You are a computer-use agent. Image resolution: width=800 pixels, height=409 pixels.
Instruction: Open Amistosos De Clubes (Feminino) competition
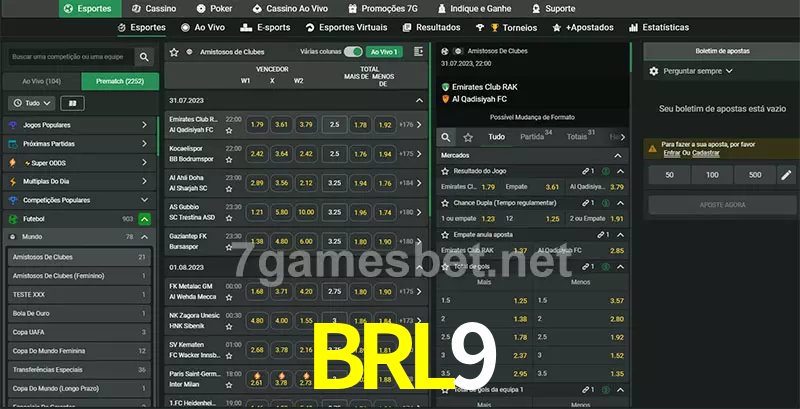79,276
